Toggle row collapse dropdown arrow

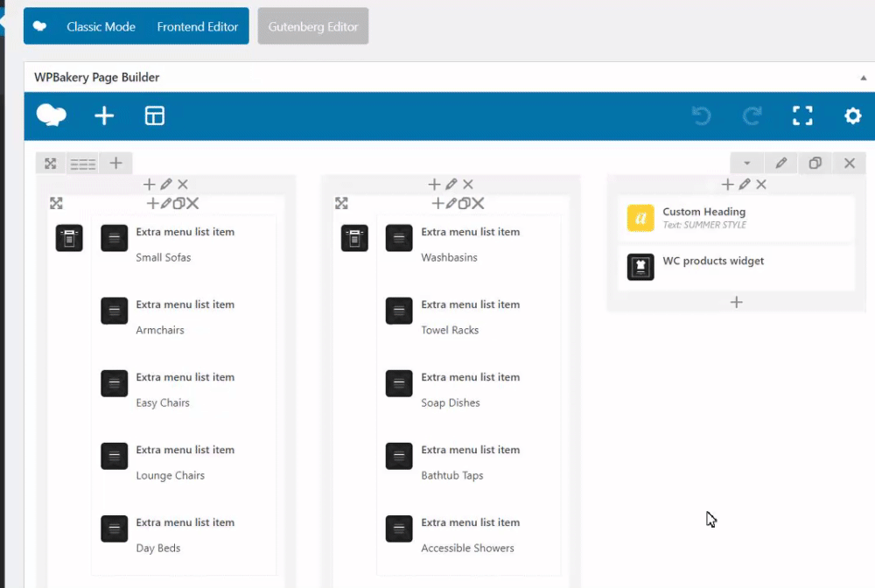tap(746, 163)
